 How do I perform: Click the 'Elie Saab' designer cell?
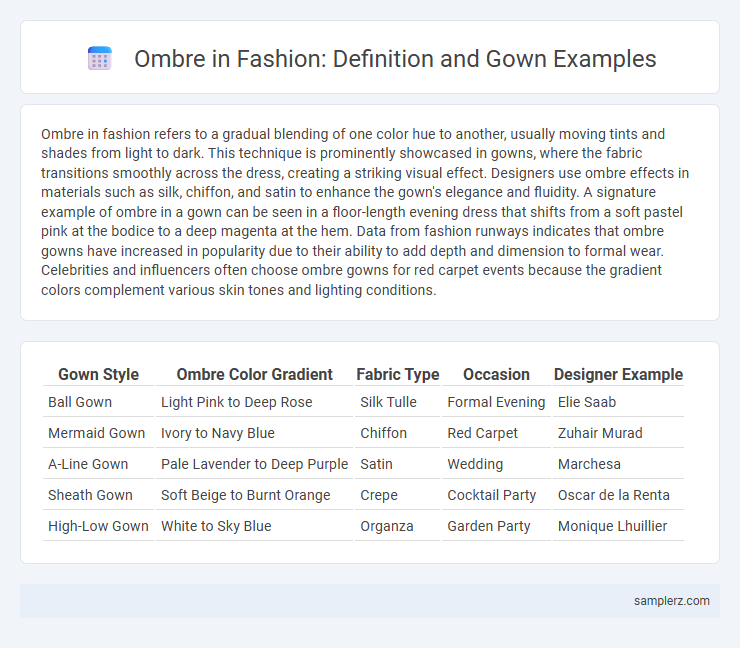[x=618, y=402]
